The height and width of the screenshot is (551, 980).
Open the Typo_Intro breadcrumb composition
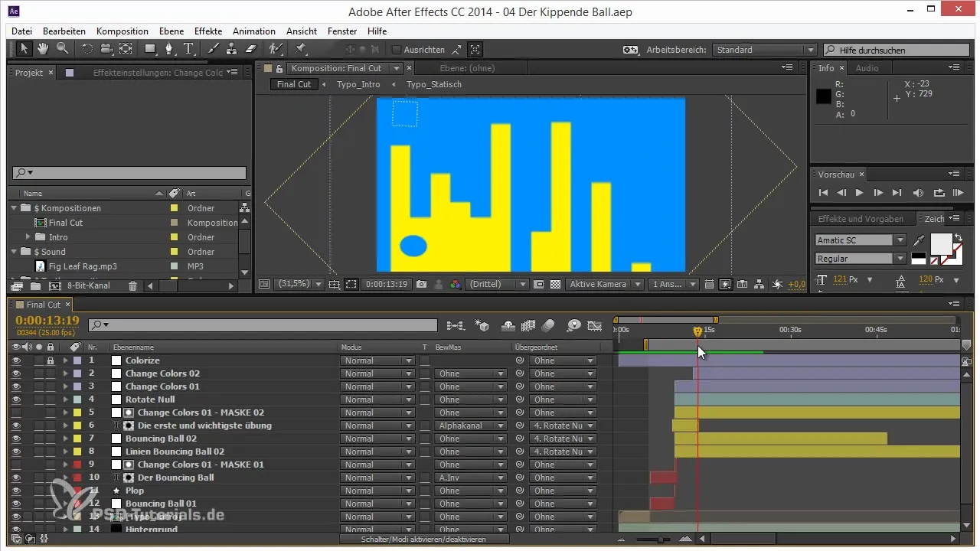358,84
